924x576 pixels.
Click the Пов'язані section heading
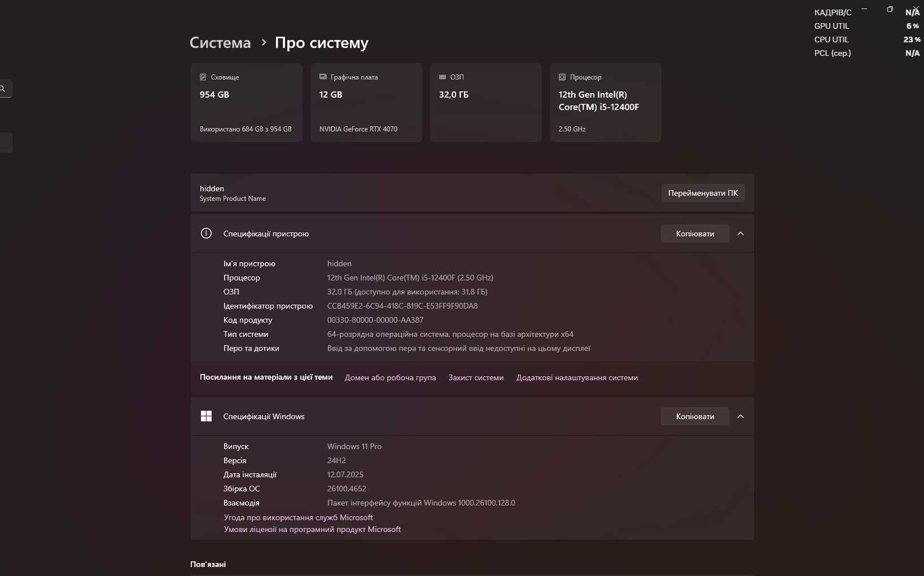click(x=208, y=564)
